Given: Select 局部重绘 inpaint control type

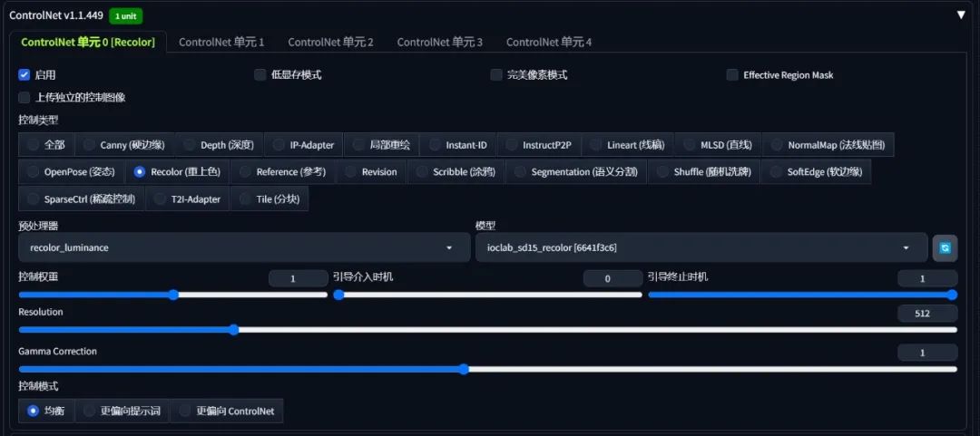Looking at the screenshot, I should point(382,145).
